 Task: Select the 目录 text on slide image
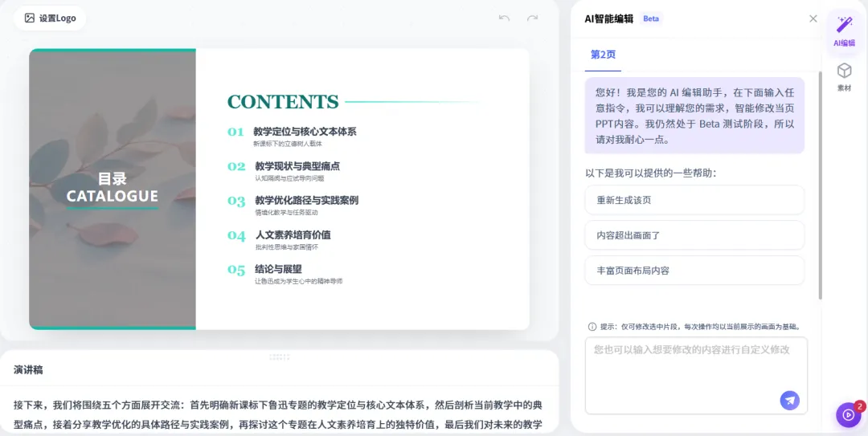click(x=113, y=179)
